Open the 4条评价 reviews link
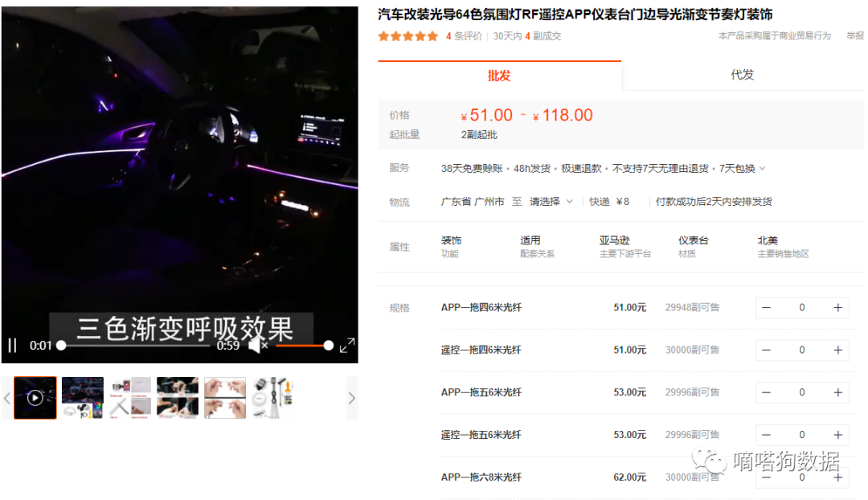868x500 pixels. click(465, 36)
